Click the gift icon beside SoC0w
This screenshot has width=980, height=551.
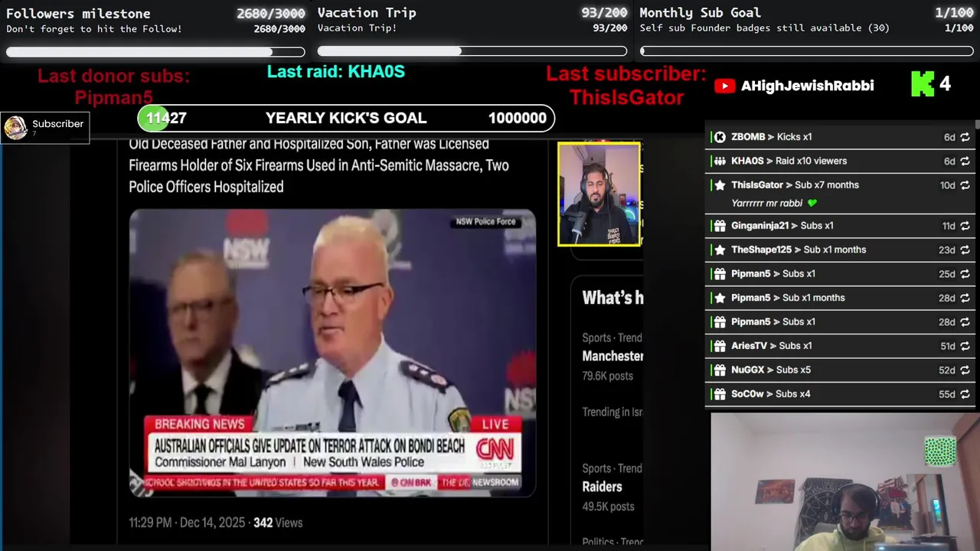tap(720, 394)
